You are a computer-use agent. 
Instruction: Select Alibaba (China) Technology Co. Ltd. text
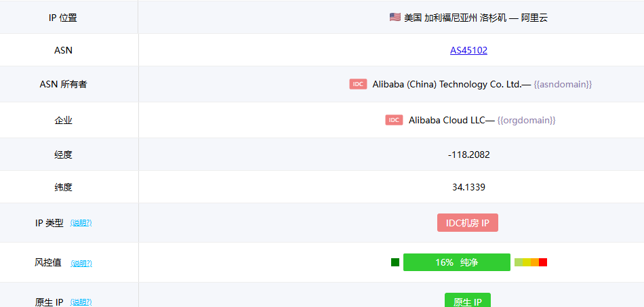447,84
